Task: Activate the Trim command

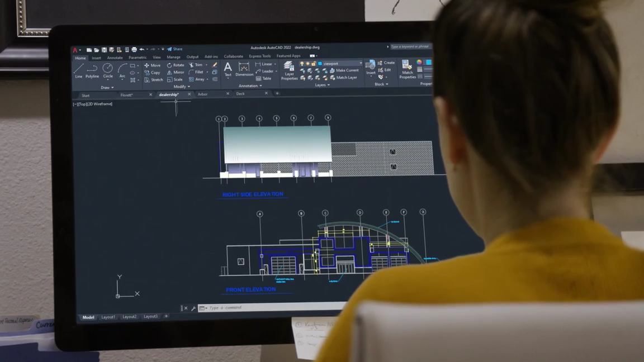Action: coord(196,65)
